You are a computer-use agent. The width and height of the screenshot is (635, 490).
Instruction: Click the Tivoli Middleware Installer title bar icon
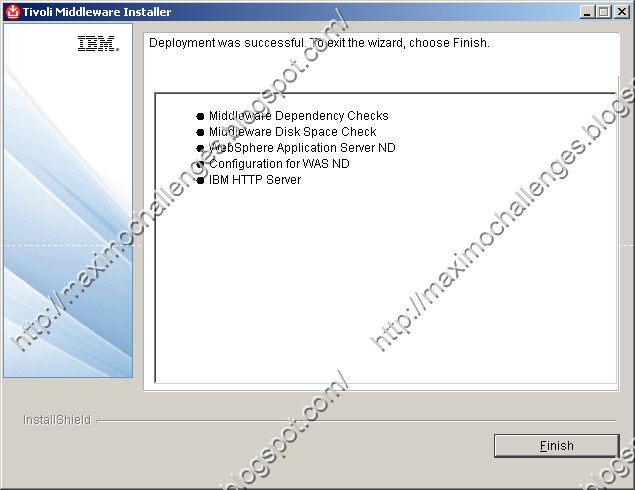tap(13, 11)
